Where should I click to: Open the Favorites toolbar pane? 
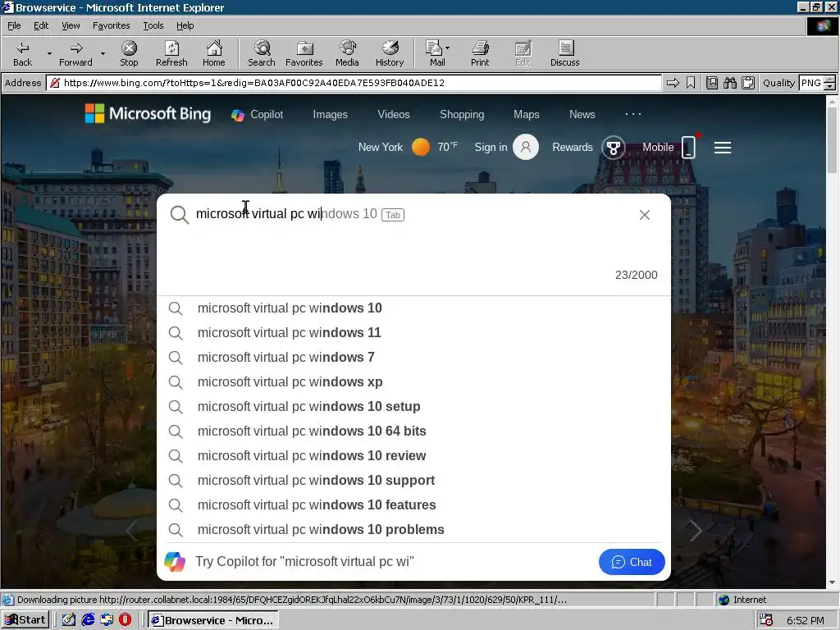click(x=304, y=54)
